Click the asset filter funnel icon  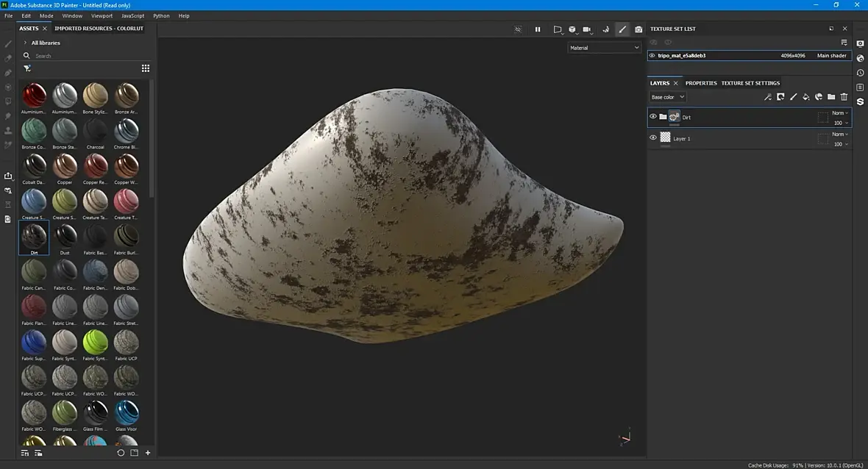[27, 68]
